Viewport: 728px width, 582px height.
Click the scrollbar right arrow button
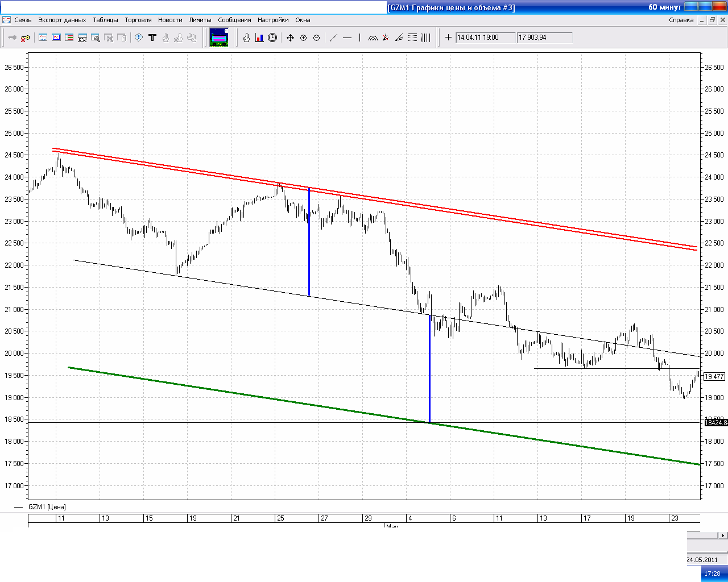723,535
